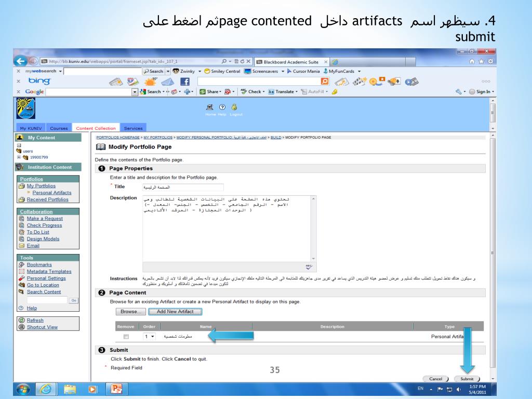The image size is (532, 399).
Task: Click the Description box scroll down arrow
Action: (313, 259)
